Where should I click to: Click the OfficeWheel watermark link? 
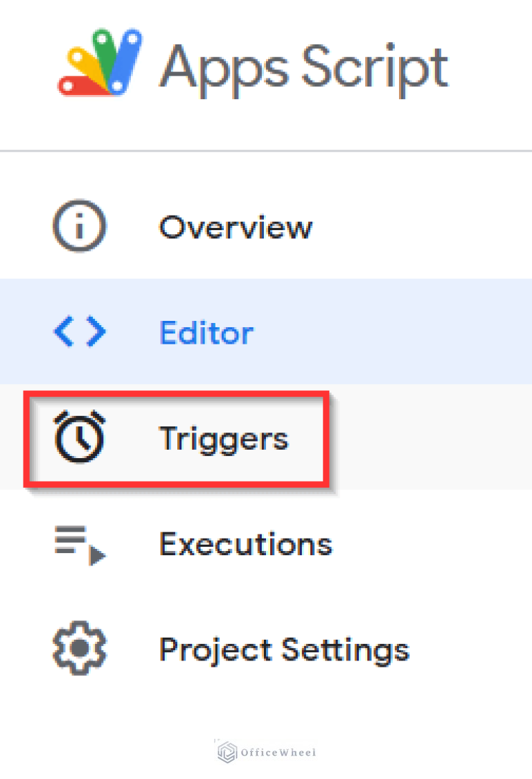267,751
